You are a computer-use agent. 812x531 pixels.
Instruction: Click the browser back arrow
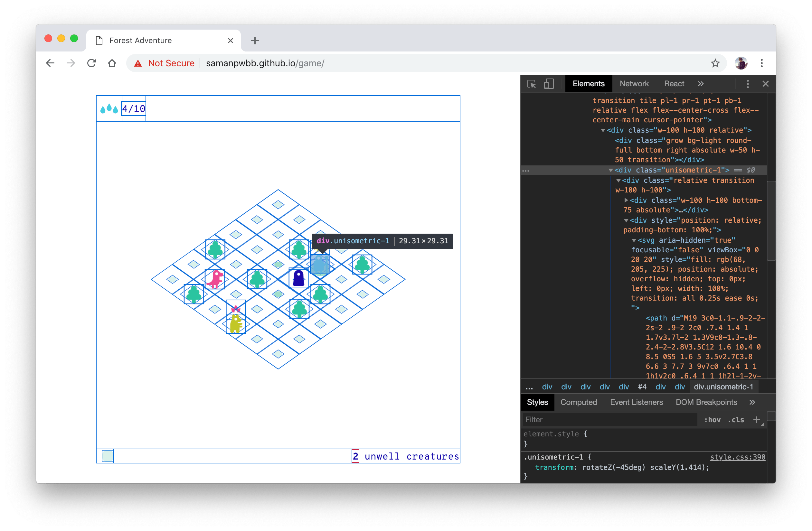pyautogui.click(x=50, y=63)
